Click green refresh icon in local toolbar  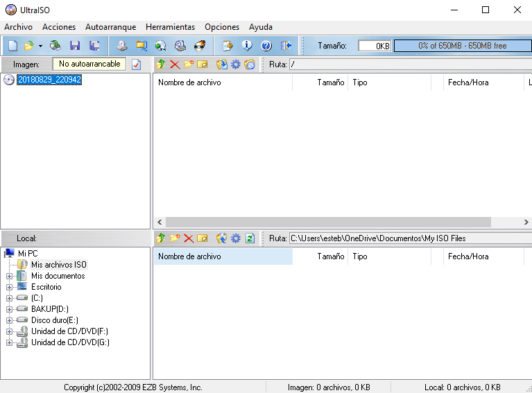(x=250, y=238)
